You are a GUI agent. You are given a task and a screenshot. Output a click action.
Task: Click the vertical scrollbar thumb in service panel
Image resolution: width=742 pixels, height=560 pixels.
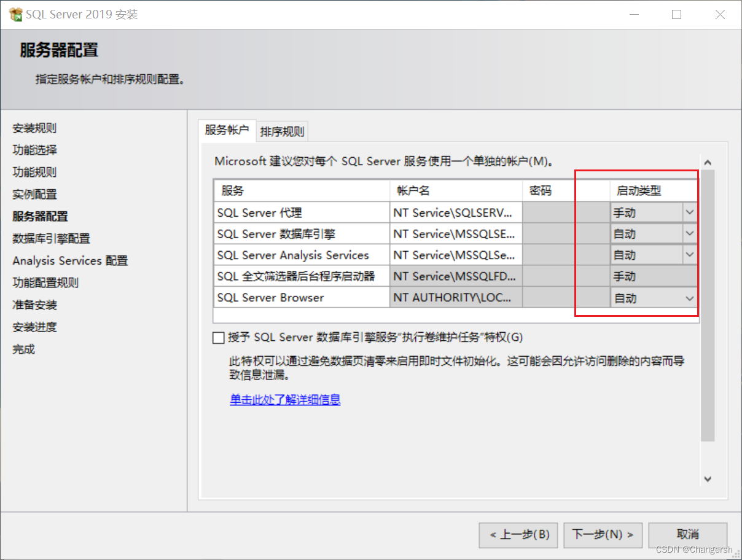708,306
